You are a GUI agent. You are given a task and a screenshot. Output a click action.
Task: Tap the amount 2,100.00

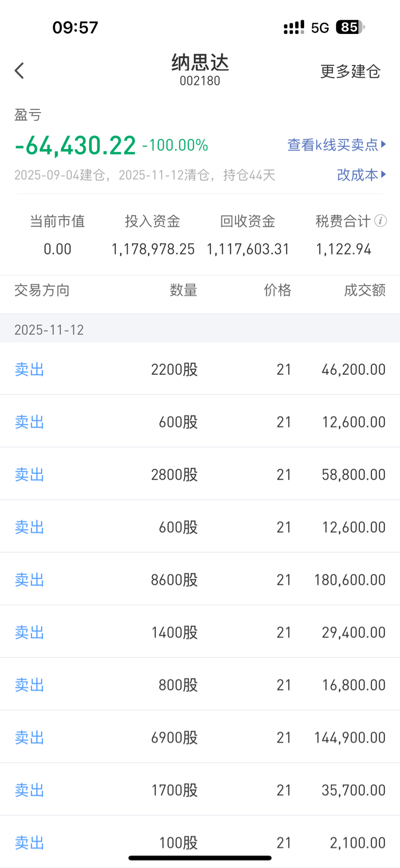coord(358,843)
